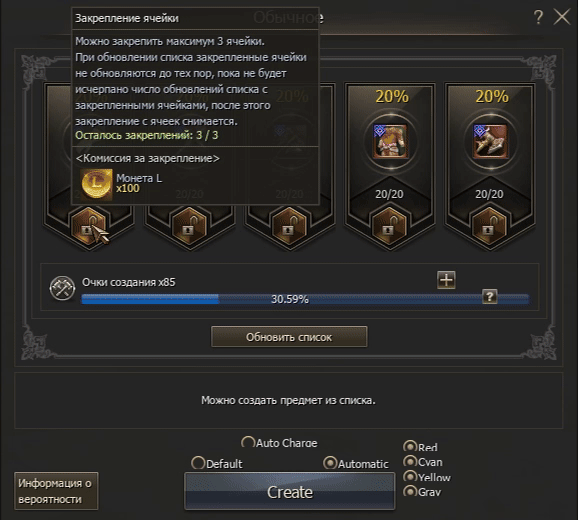
Task: Click the crossed hammers creation points icon
Action: tap(62, 288)
